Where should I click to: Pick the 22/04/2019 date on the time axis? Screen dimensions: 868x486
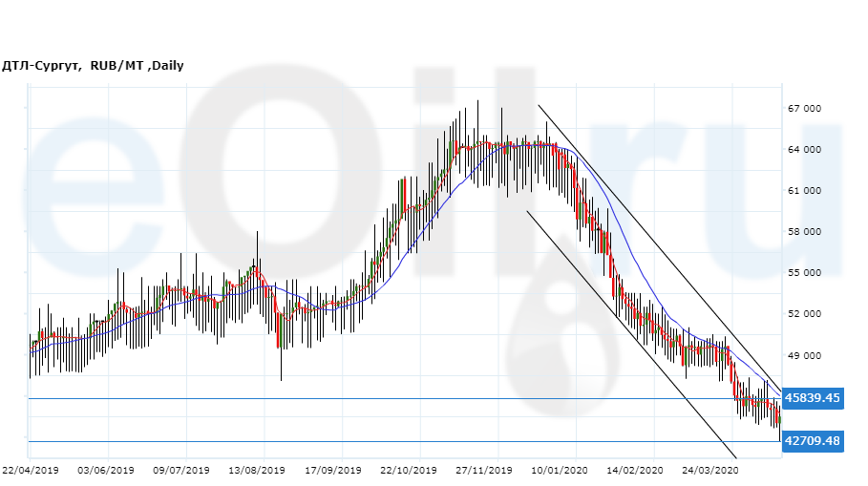coord(30,471)
